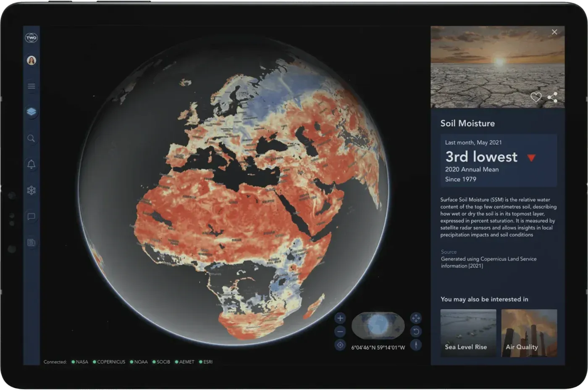Click the COPERNICUS connected source
588x390 pixels.
click(109, 362)
